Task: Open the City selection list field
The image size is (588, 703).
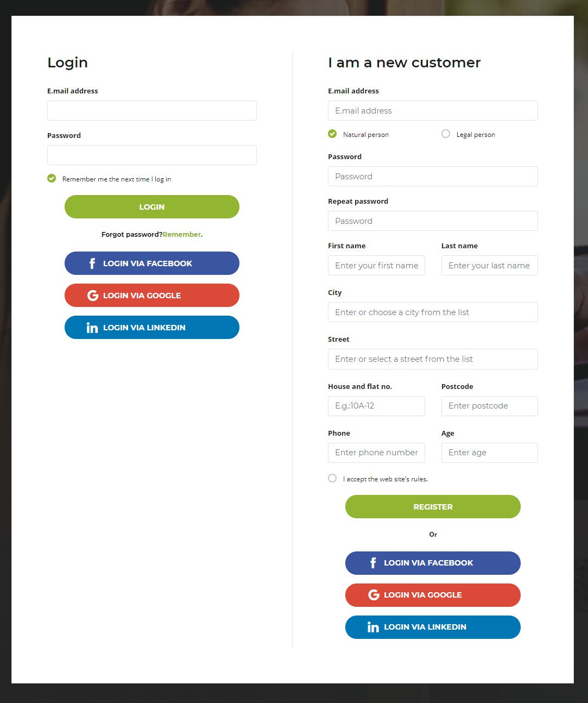Action: [433, 312]
